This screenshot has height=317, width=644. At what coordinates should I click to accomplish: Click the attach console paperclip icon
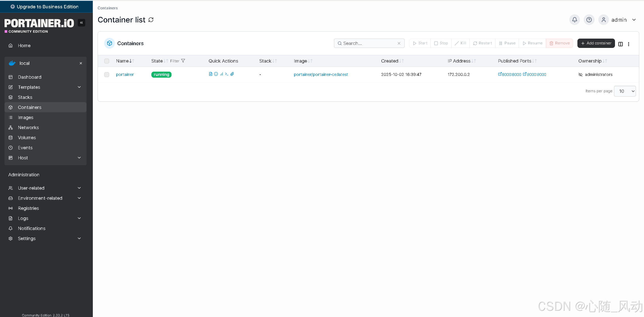click(x=232, y=74)
